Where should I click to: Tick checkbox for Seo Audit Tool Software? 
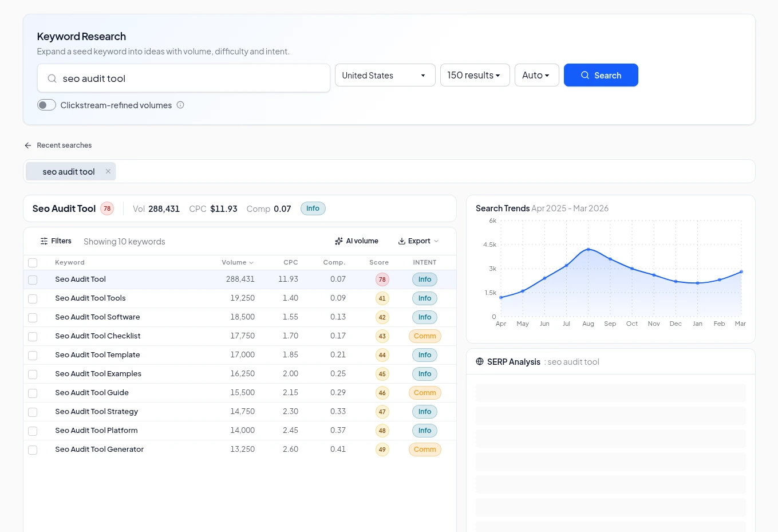tap(33, 318)
